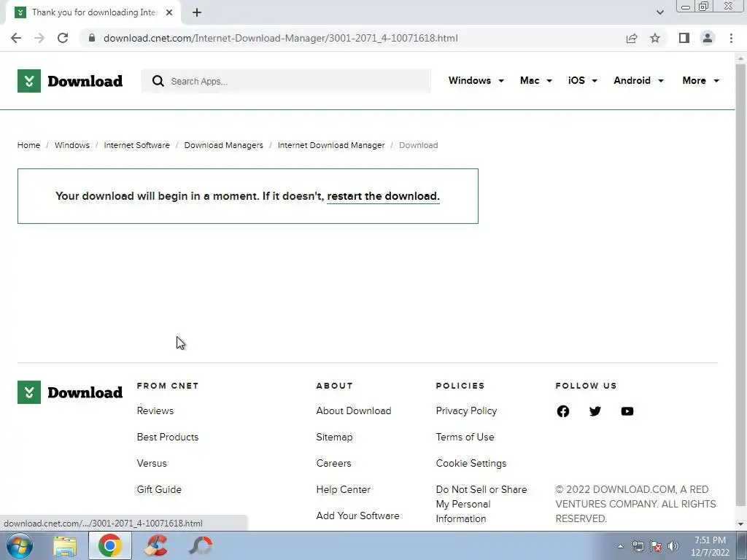Image resolution: width=747 pixels, height=560 pixels.
Task: Open Privacy Policy link
Action: pos(466,411)
